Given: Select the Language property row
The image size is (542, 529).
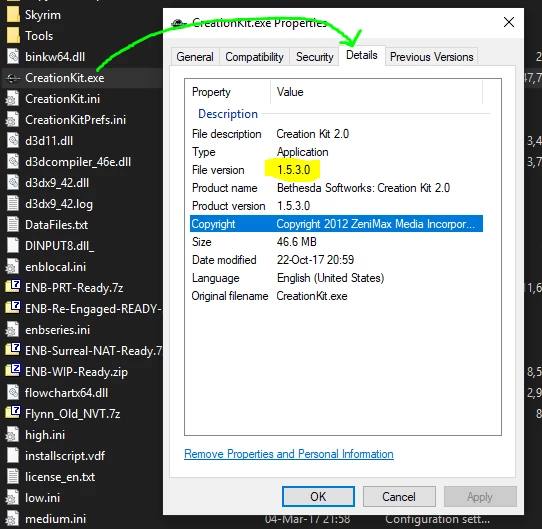Looking at the screenshot, I should 336,278.
